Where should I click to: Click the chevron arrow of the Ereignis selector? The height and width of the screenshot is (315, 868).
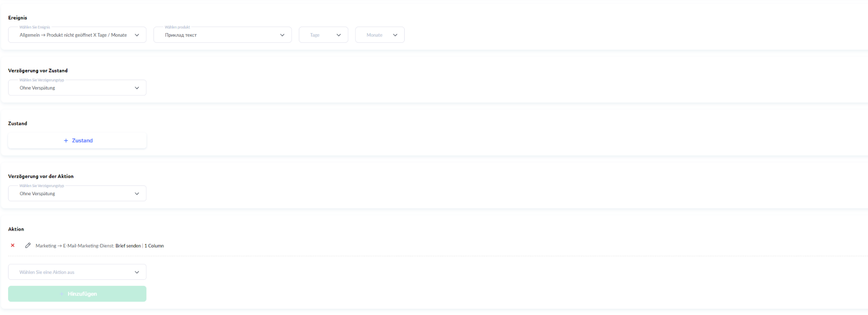click(x=137, y=35)
